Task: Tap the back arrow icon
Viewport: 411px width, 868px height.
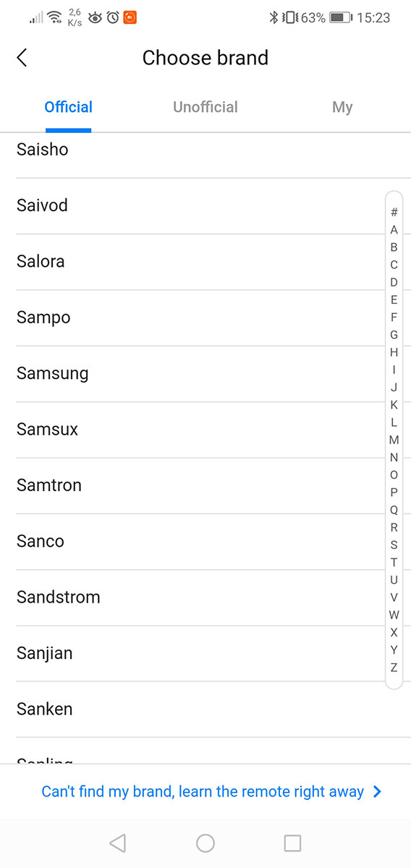Action: tap(22, 58)
